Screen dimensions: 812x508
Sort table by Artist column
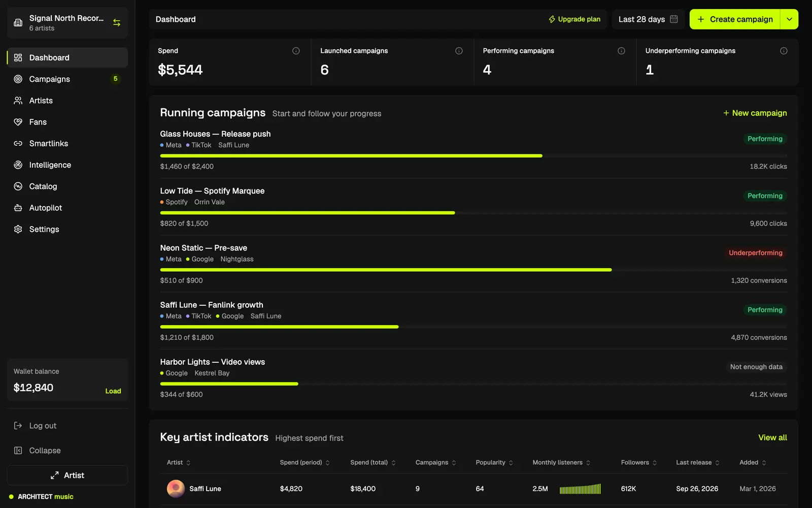(x=179, y=463)
